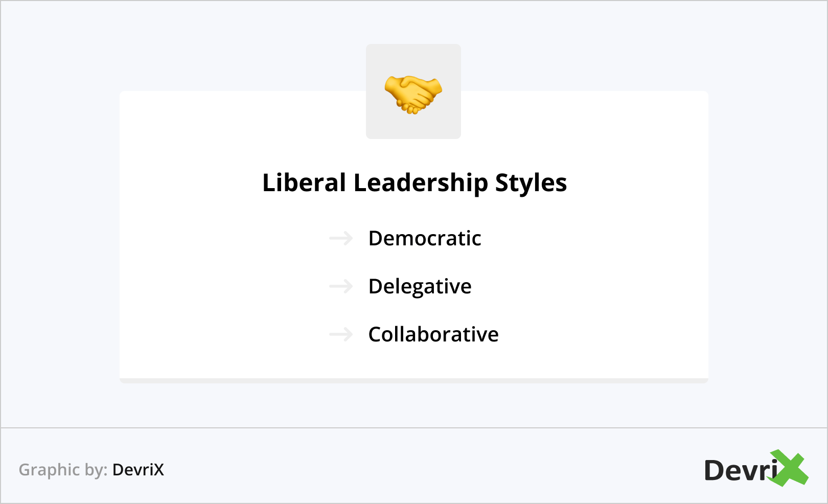Click the capital D in Democratic
The width and height of the screenshot is (828, 504).
point(376,238)
